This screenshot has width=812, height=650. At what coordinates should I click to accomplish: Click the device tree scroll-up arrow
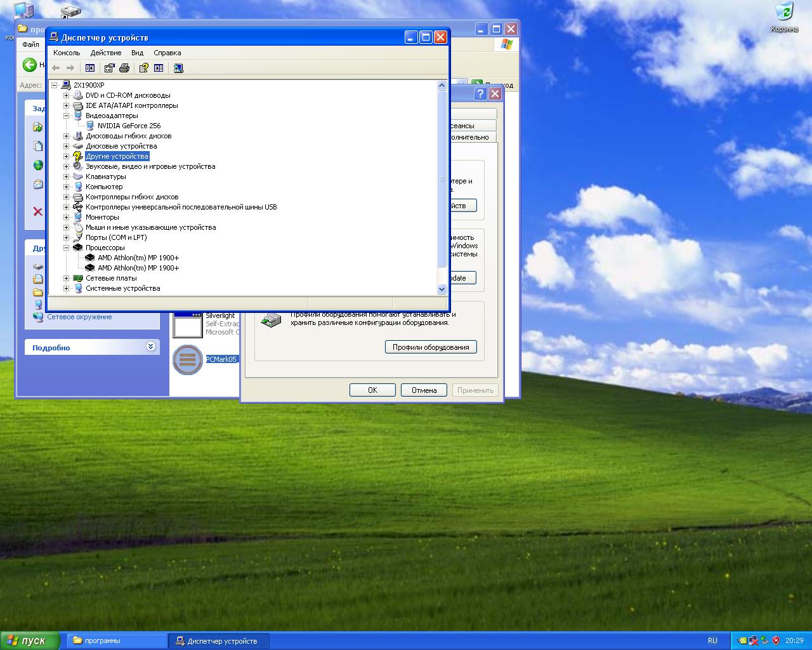tap(442, 85)
